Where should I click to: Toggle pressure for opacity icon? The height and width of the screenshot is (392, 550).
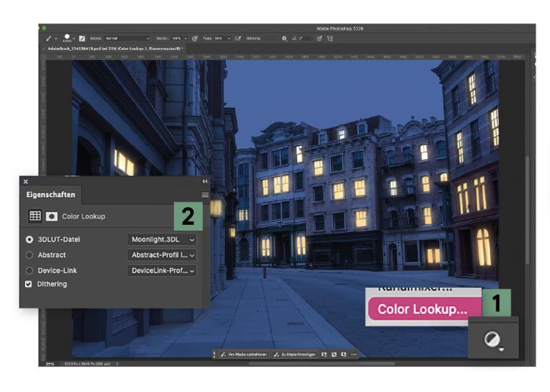pyautogui.click(x=195, y=39)
